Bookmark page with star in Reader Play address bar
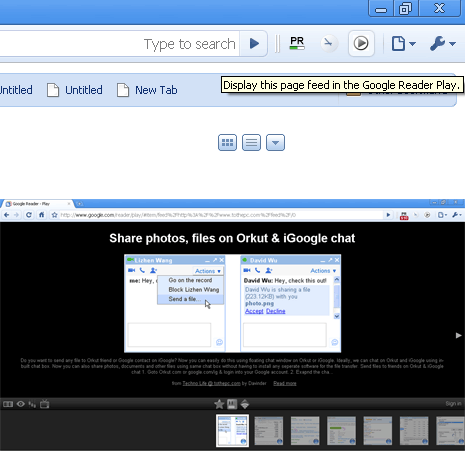465x451 pixels. coord(55,215)
